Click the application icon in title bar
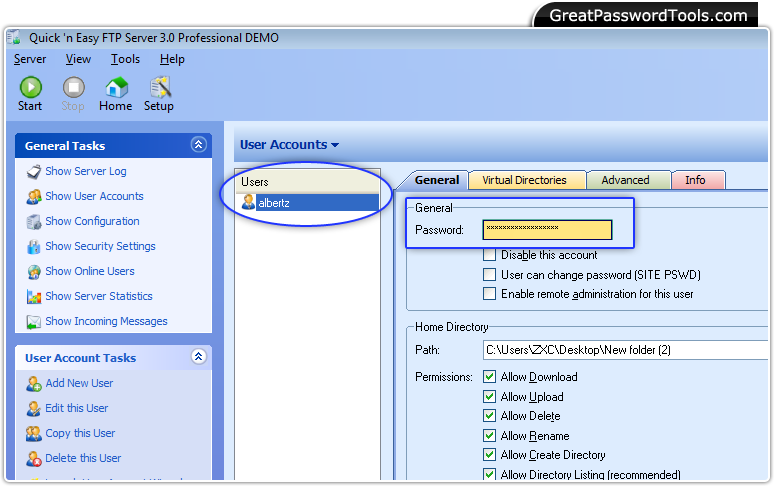The image size is (774, 486). [x=14, y=37]
